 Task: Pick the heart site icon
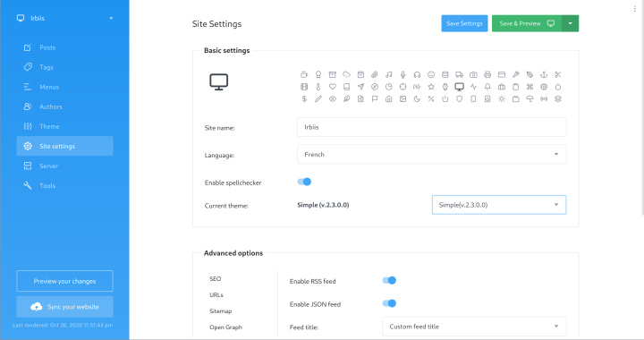click(332, 87)
